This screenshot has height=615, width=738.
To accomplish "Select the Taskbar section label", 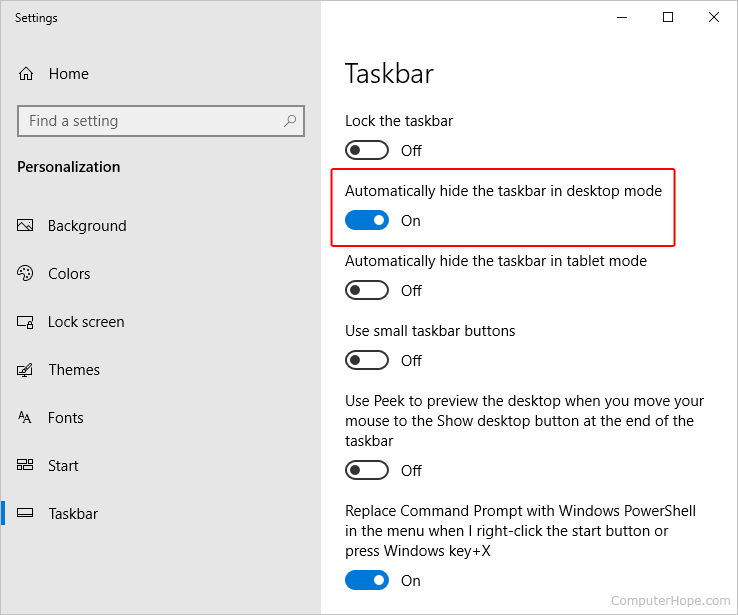I will pyautogui.click(x=73, y=514).
